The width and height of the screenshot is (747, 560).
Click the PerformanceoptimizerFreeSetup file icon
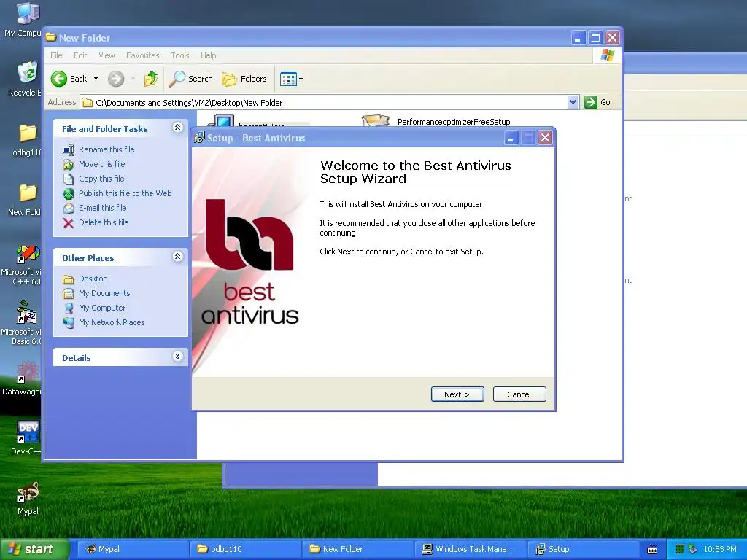pyautogui.click(x=376, y=120)
